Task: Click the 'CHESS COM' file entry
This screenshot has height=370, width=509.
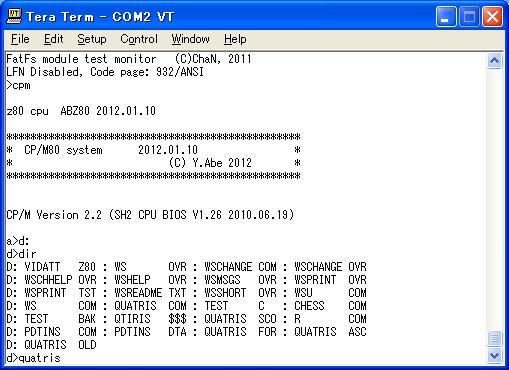Action: tap(330, 306)
